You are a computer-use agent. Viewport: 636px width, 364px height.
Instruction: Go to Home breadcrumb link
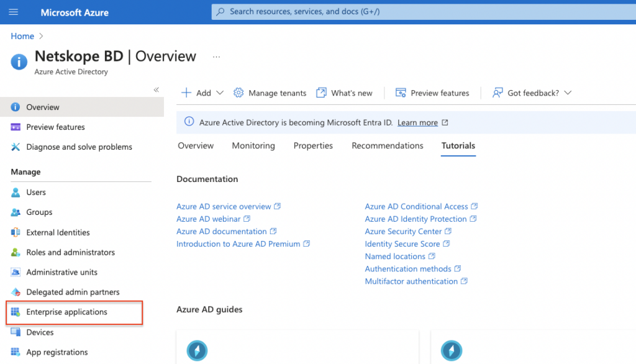[x=22, y=36]
